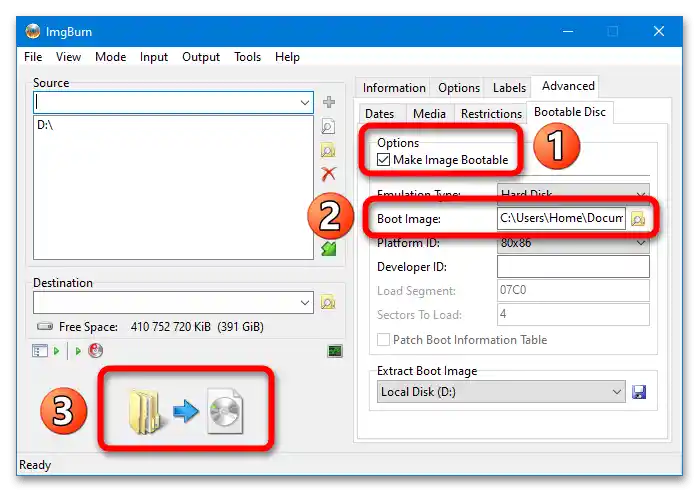Open the Input menu
This screenshot has height=492, width=699.
pyautogui.click(x=154, y=57)
